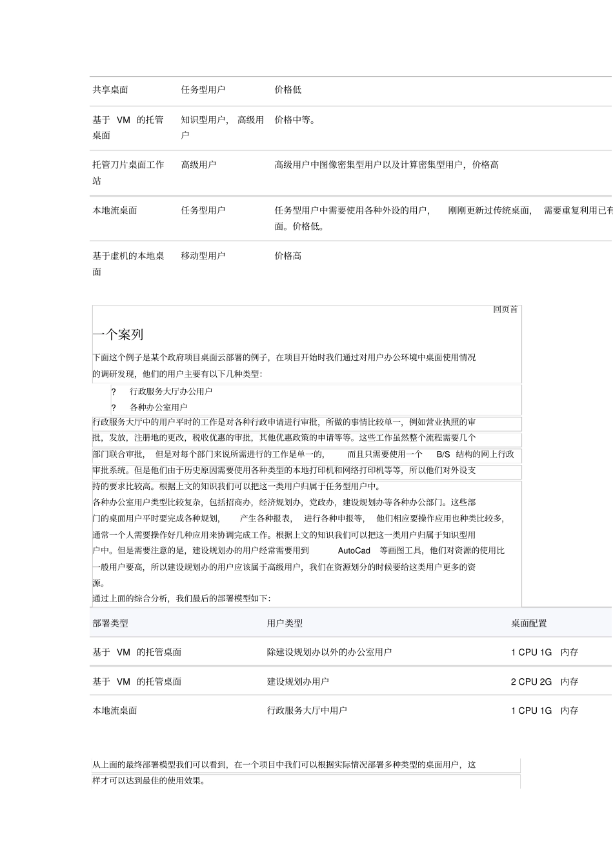Click 本地流桌面 in the deployment table
The width and height of the screenshot is (613, 868).
coord(115,711)
